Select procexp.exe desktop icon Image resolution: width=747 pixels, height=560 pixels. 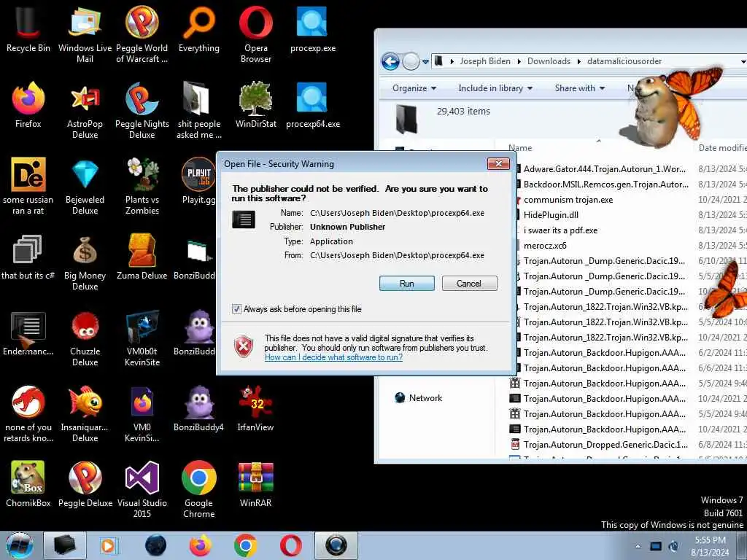click(x=312, y=29)
